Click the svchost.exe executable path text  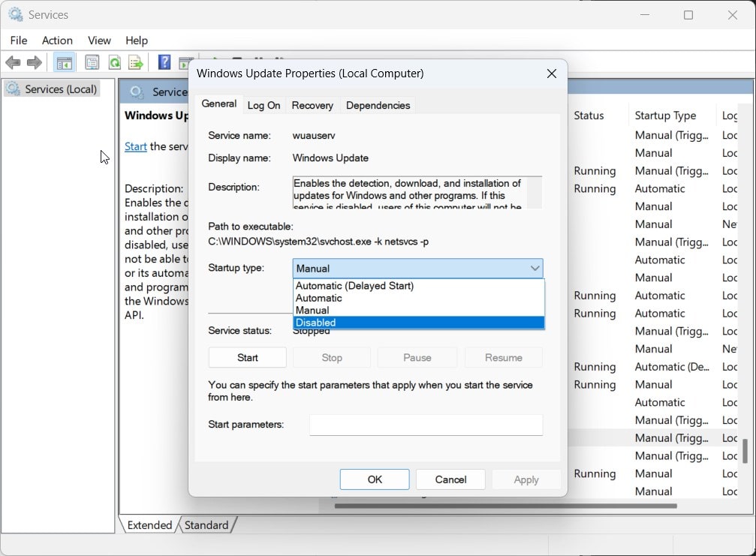[318, 242]
